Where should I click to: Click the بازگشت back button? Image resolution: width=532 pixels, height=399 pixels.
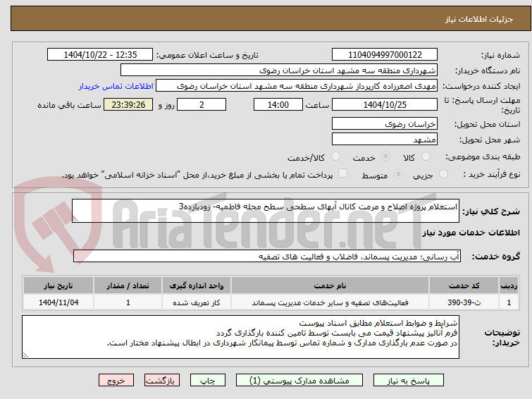162,381
